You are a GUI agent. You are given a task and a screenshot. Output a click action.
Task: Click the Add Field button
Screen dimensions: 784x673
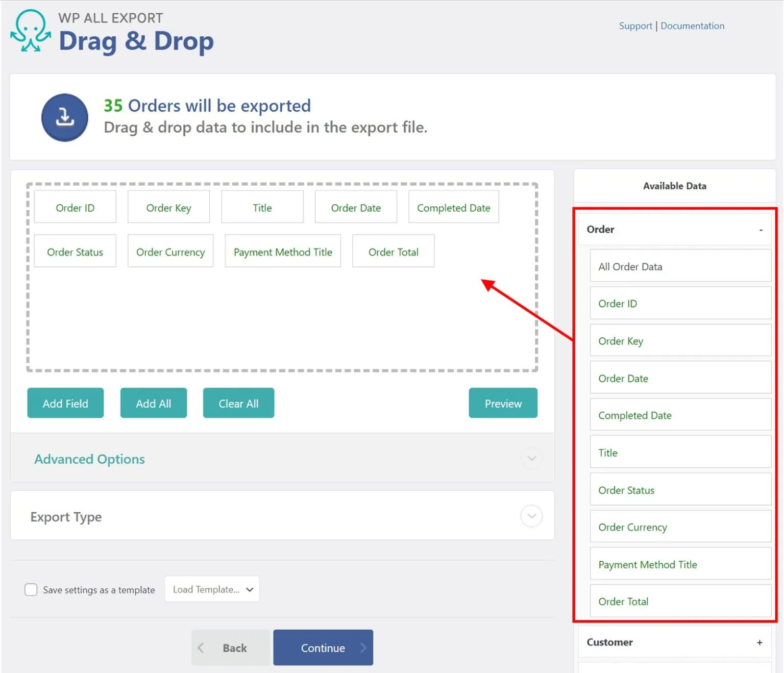[65, 403]
